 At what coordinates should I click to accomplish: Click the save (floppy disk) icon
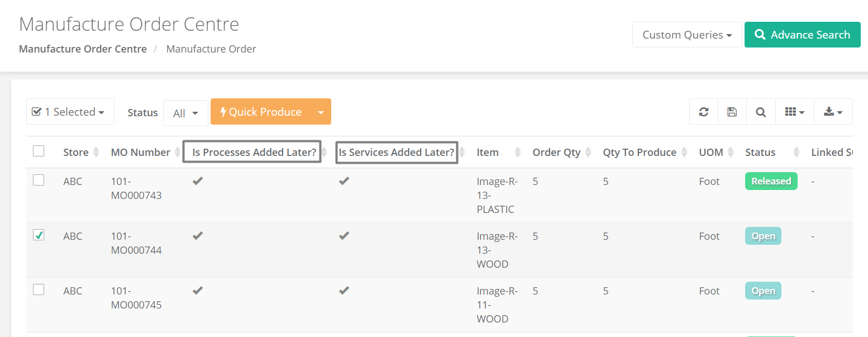pos(732,112)
